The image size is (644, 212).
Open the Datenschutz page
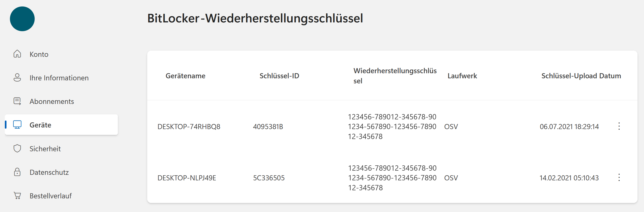(49, 172)
